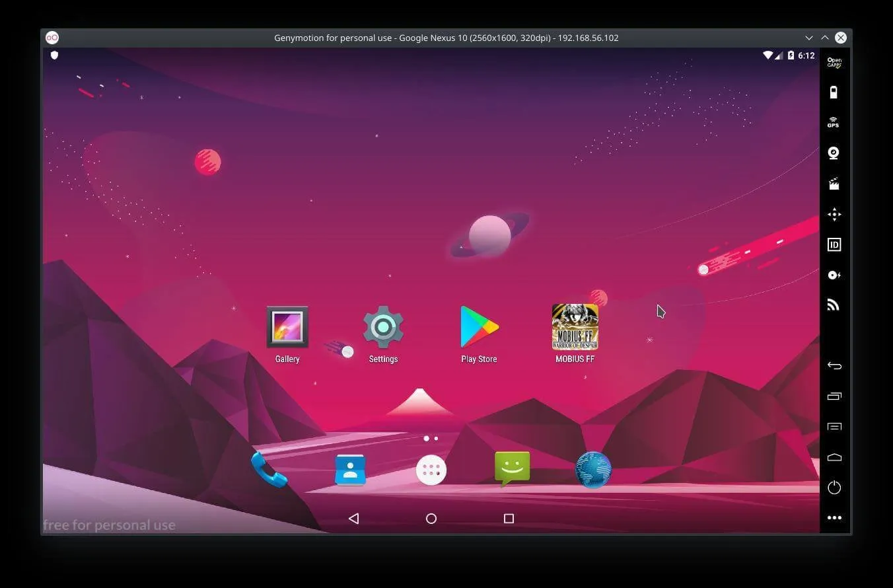The height and width of the screenshot is (588, 893).
Task: Open the device Identifiers (ID) widget
Action: 834,244
